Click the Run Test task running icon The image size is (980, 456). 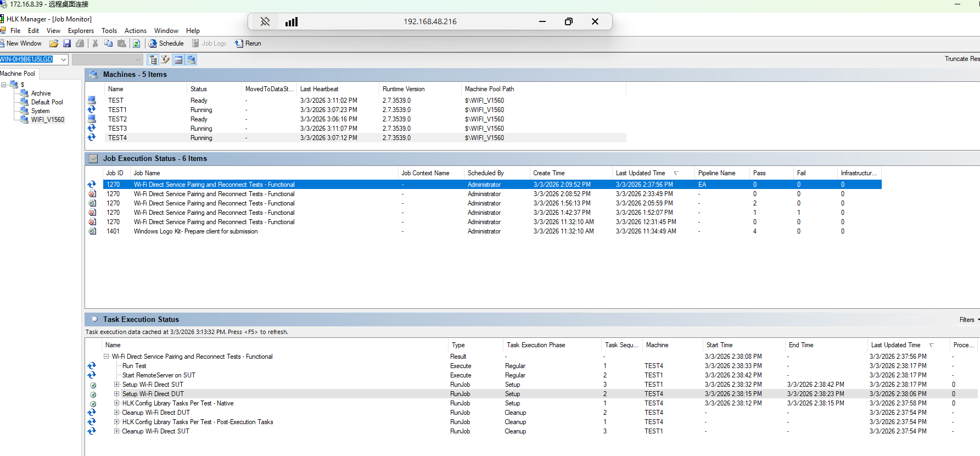(92, 366)
